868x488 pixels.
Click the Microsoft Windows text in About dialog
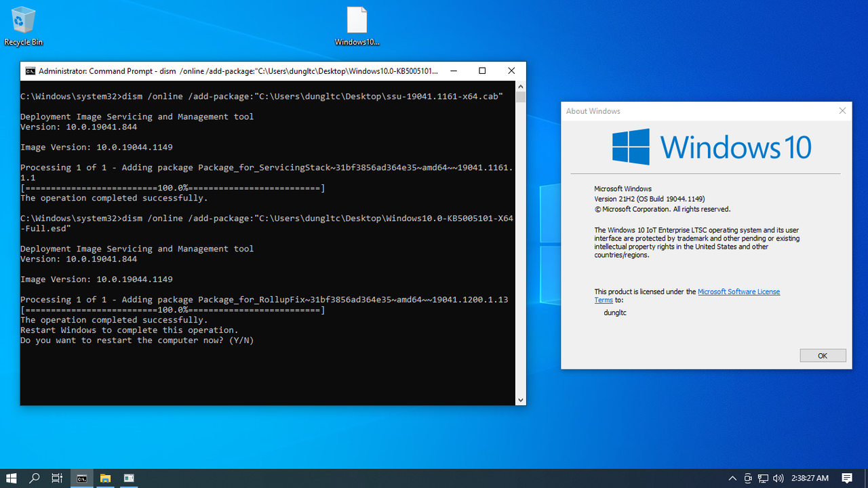[x=623, y=189]
